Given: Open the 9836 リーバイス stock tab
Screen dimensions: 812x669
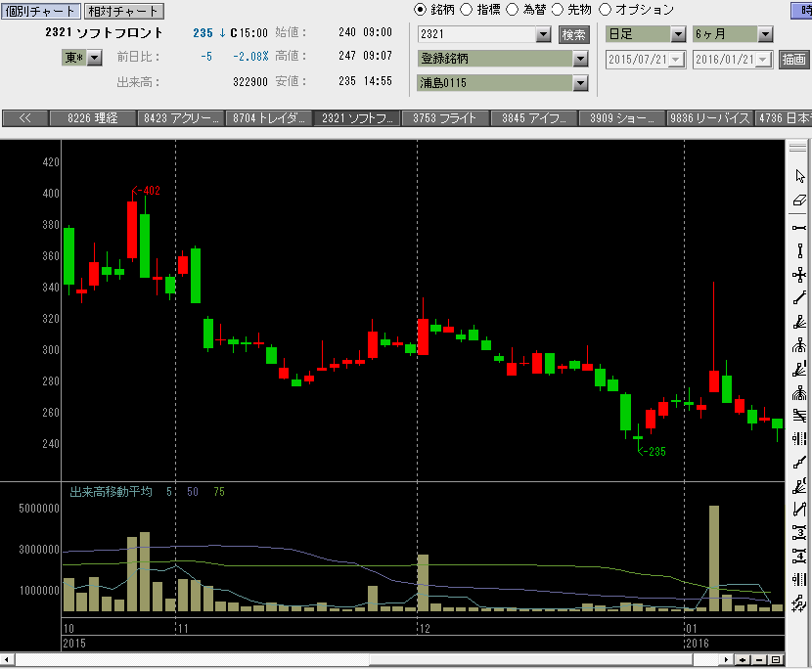Looking at the screenshot, I should pyautogui.click(x=710, y=118).
